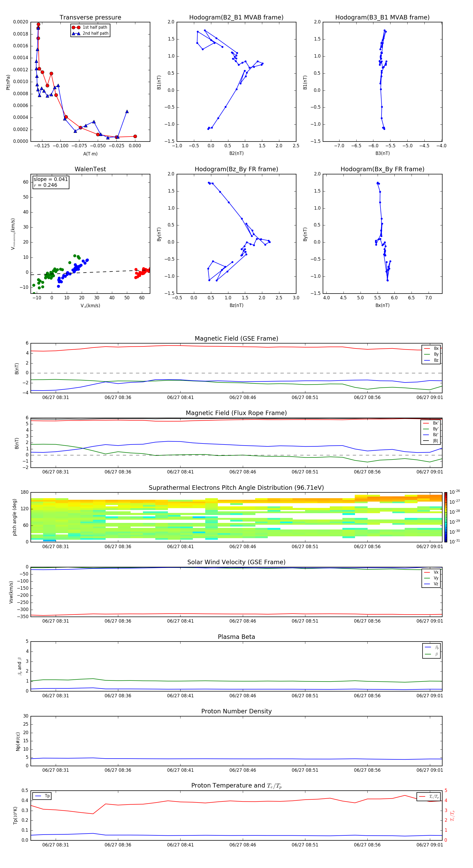The image size is (473, 868).
Task: Click the 'Plasma Beta' panel title
Action: pos(236,637)
